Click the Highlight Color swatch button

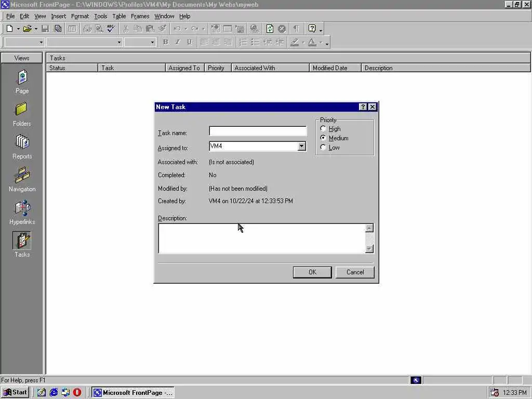pyautogui.click(x=295, y=42)
